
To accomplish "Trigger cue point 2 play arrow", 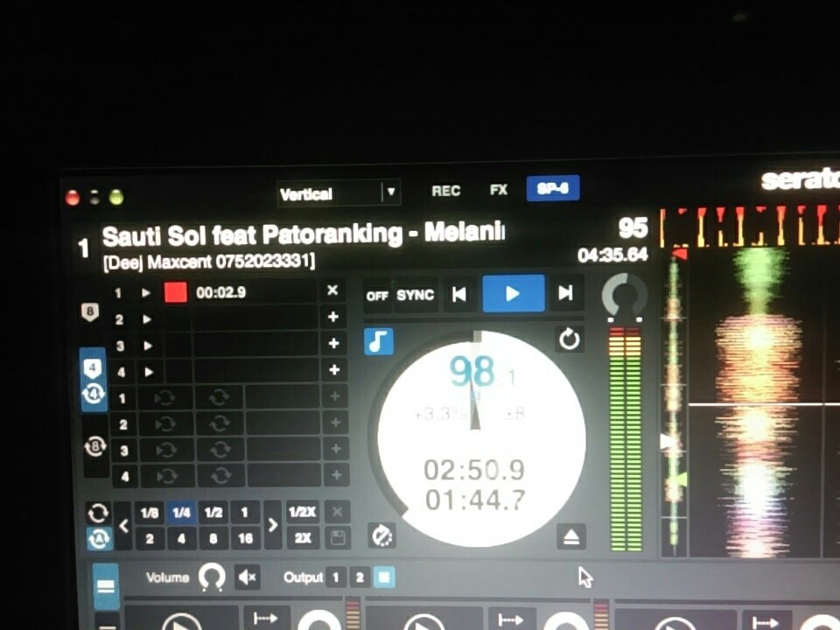I will point(147,319).
